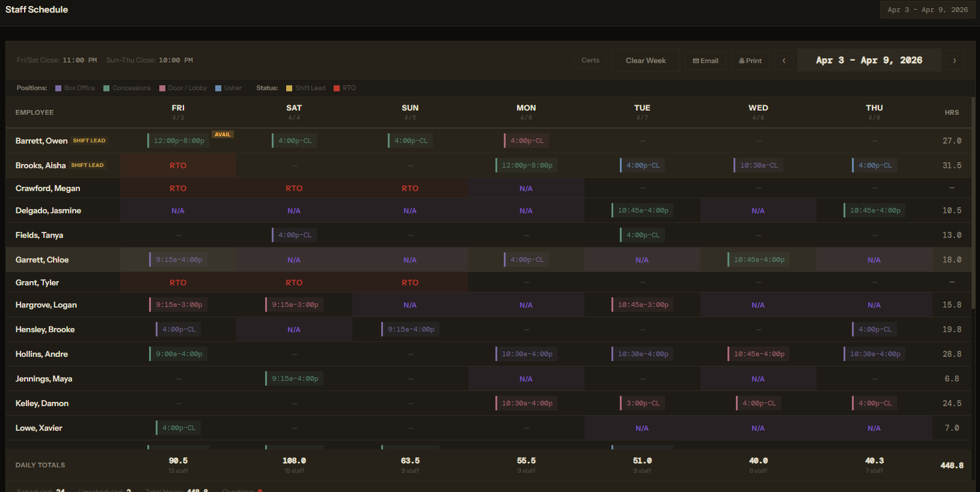Image resolution: width=980 pixels, height=492 pixels.
Task: Select employee Fields, Tanya
Action: click(39, 235)
